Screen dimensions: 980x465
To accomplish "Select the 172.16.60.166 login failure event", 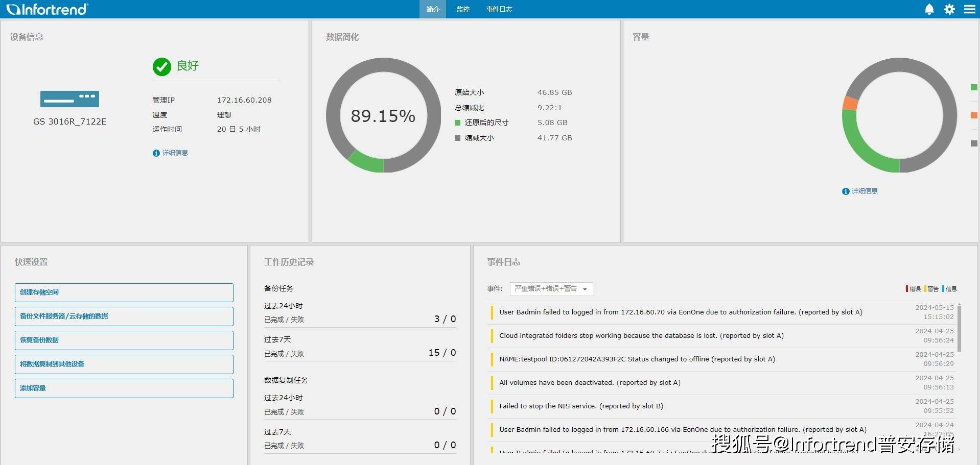I will point(721,430).
